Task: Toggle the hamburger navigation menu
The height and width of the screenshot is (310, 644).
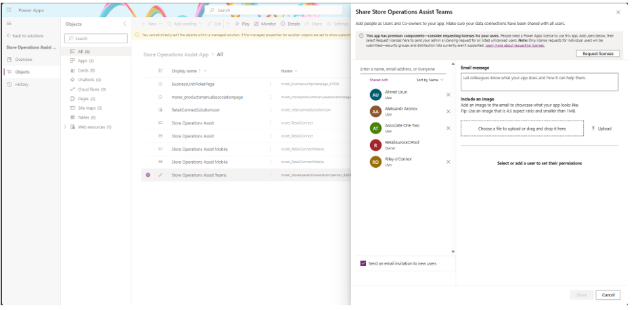Action: click(9, 24)
